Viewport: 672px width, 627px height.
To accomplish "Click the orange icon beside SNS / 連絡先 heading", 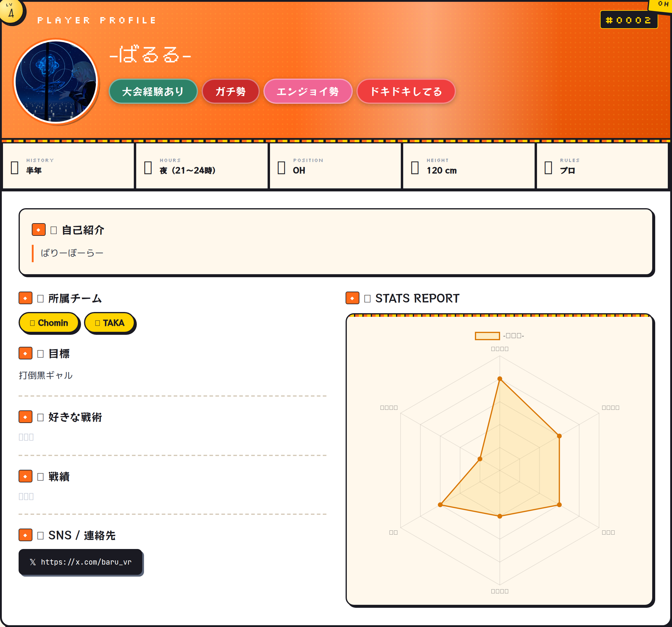I will tap(25, 535).
